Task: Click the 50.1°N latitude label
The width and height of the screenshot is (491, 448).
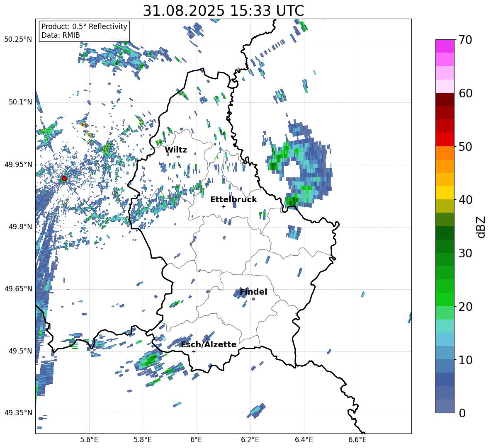Action: coord(20,102)
